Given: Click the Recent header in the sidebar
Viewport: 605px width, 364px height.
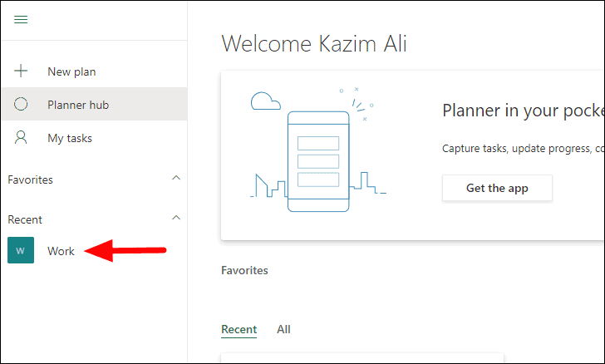Looking at the screenshot, I should 25,219.
